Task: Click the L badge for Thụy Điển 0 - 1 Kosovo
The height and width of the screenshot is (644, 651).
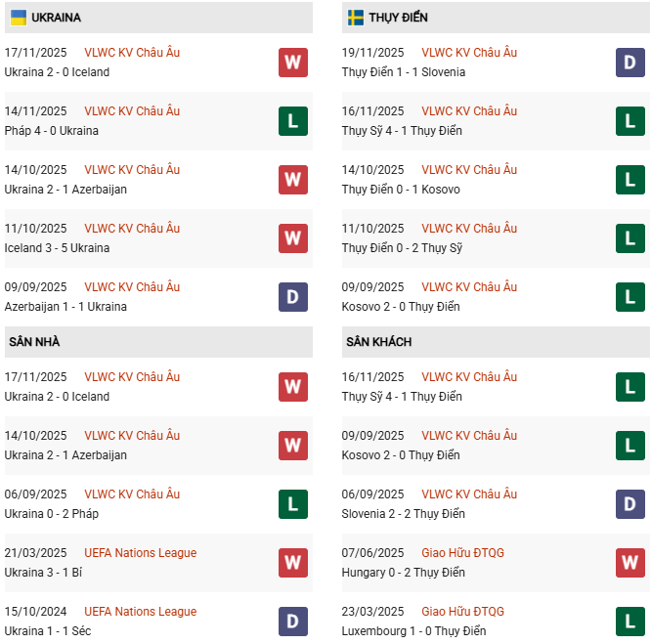Action: [630, 180]
